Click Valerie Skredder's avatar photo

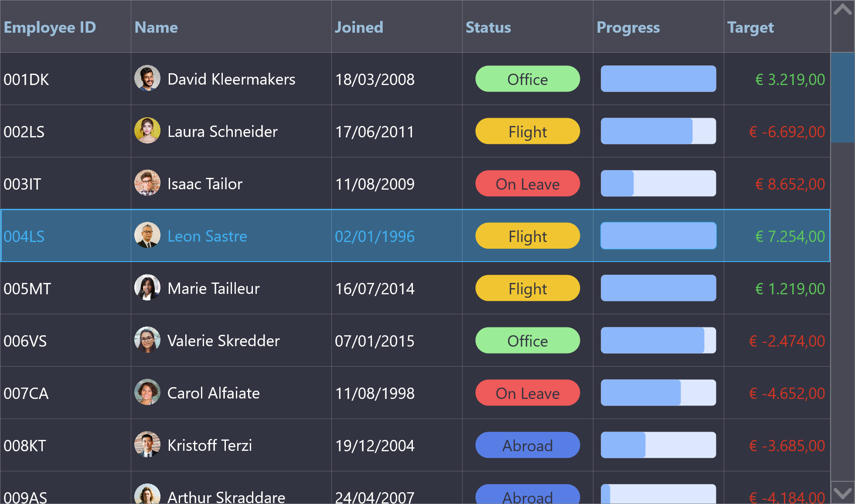pos(147,341)
